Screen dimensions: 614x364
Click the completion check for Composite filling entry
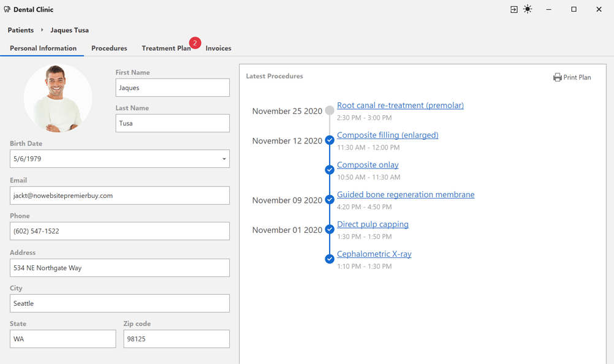(330, 140)
